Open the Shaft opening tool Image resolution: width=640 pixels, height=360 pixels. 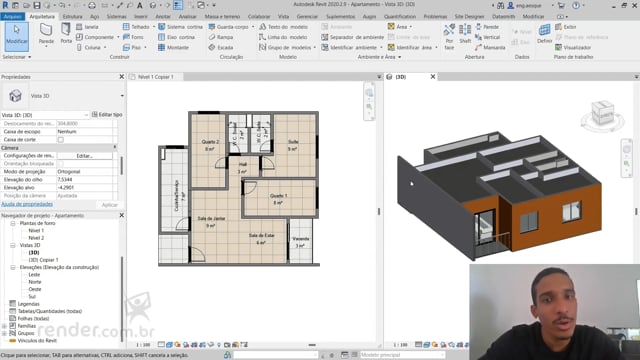(x=465, y=33)
